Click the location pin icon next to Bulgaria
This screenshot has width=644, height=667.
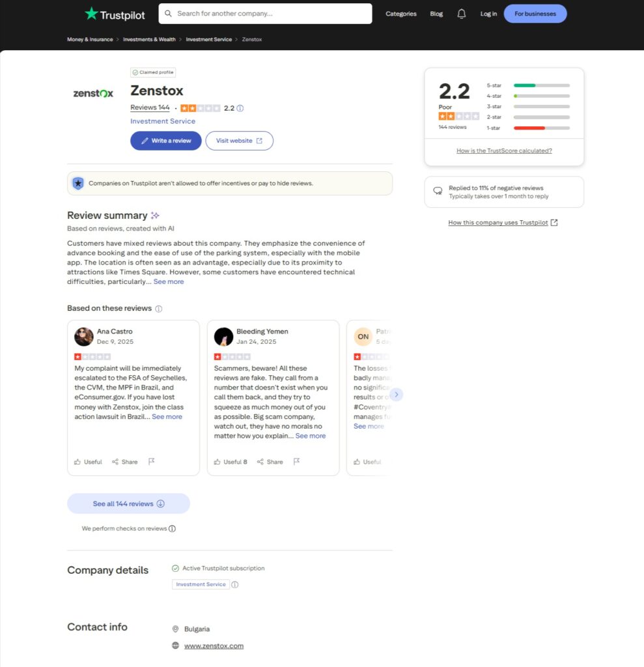pos(175,629)
